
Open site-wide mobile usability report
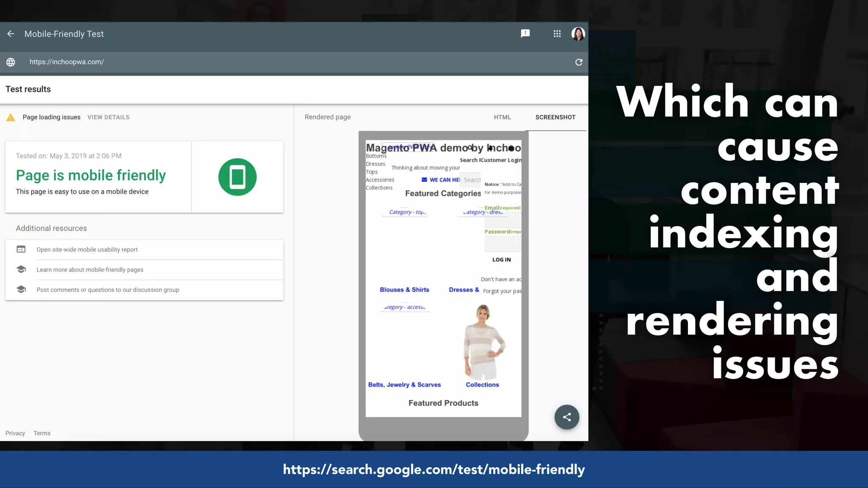pyautogui.click(x=144, y=250)
